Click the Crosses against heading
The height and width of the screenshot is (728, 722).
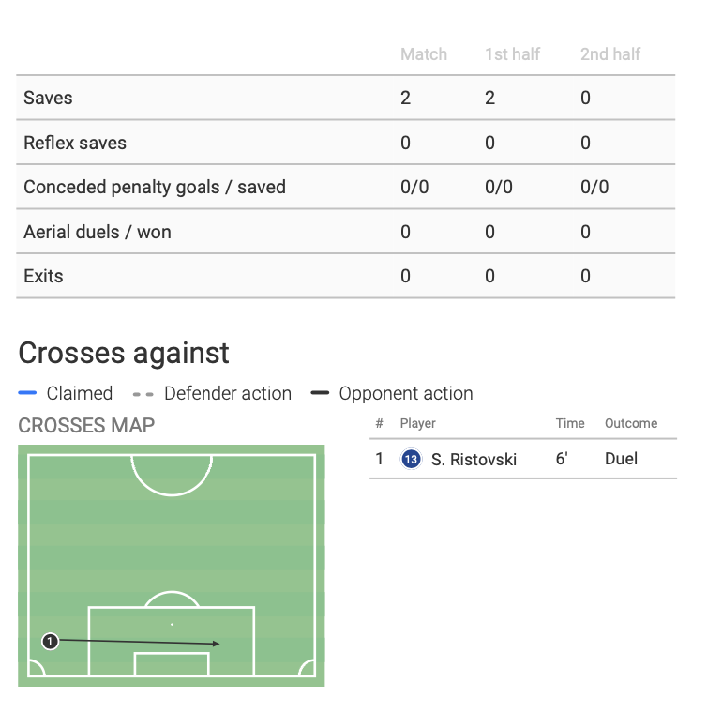point(124,354)
